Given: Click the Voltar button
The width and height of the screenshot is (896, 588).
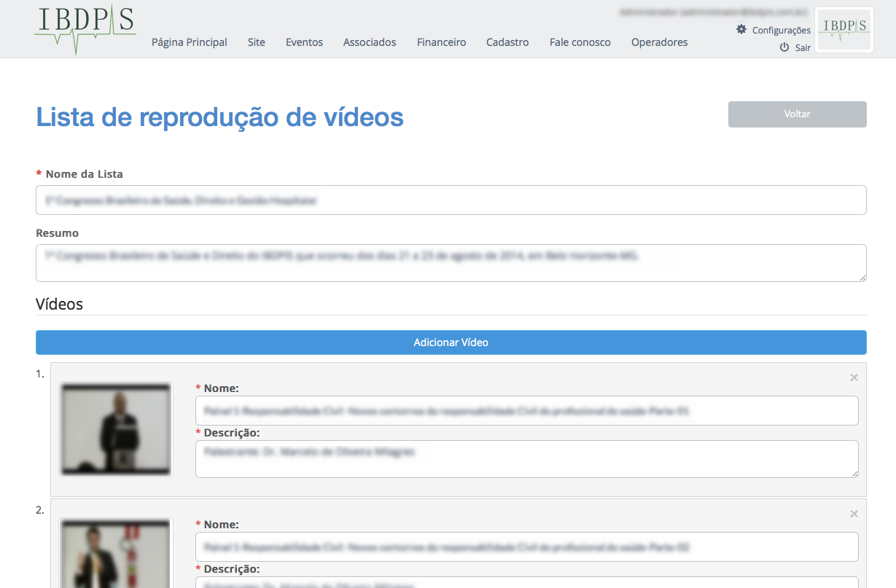Looking at the screenshot, I should click(x=798, y=114).
